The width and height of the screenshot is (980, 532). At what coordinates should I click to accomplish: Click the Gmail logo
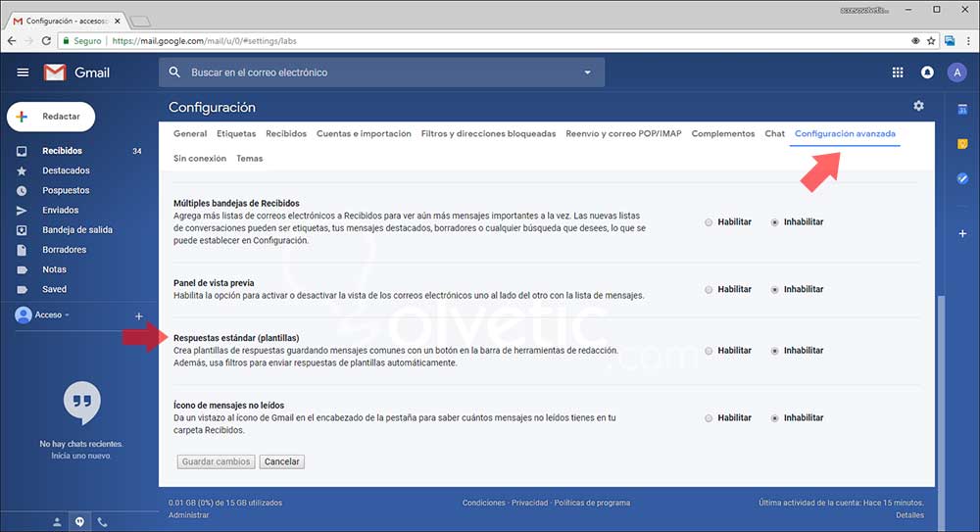point(76,73)
